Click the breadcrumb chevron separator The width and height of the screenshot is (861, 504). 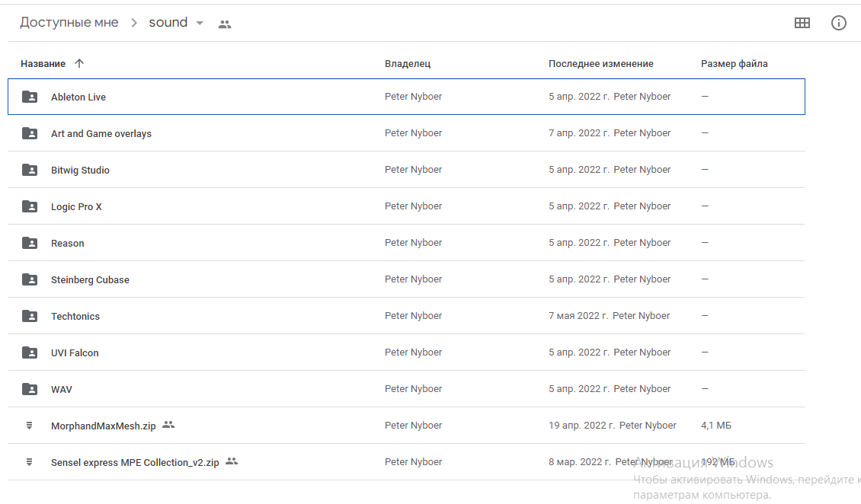134,23
